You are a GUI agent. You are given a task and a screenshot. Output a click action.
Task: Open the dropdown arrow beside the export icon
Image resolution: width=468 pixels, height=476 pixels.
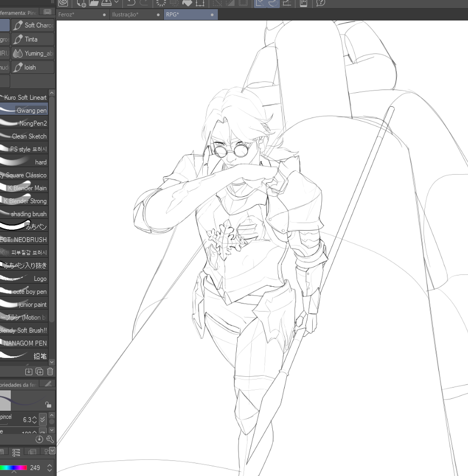[116, 4]
